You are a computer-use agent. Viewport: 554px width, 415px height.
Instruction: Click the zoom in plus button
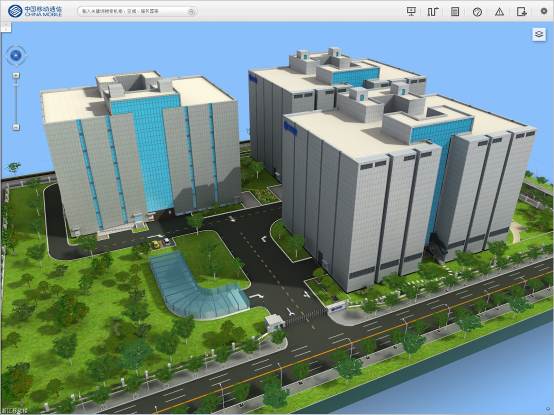click(x=16, y=75)
